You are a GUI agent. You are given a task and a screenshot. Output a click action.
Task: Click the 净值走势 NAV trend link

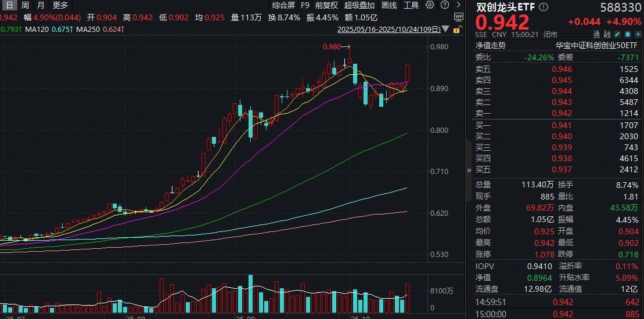click(x=491, y=45)
